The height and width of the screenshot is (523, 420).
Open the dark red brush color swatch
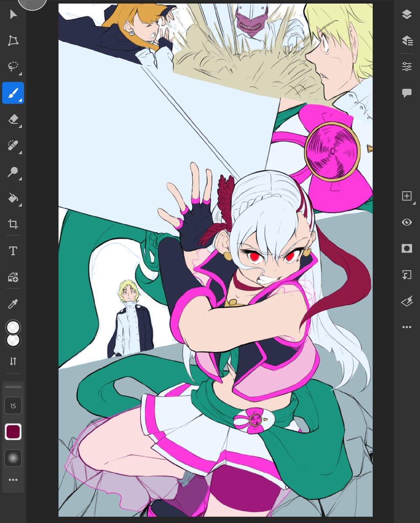point(13,432)
